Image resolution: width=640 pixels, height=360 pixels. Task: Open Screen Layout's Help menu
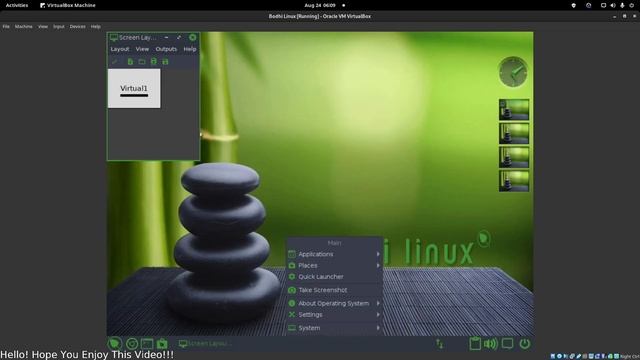pos(190,49)
